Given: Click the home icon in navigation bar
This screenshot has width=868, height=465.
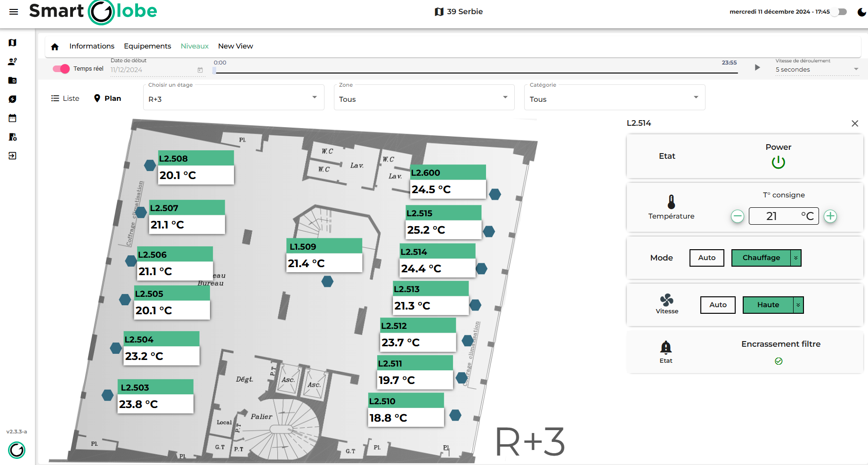Looking at the screenshot, I should pyautogui.click(x=55, y=47).
